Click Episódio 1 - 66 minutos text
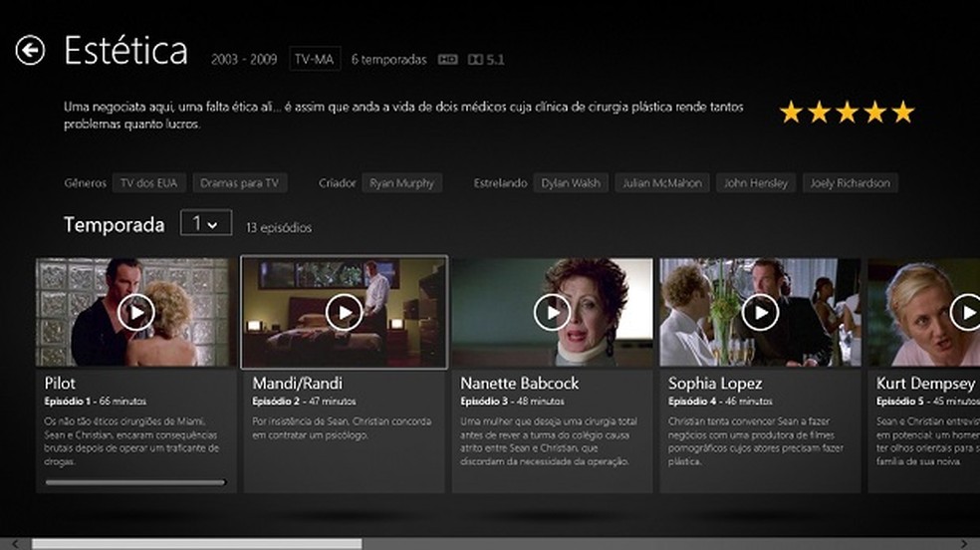The height and width of the screenshot is (550, 980). tap(95, 402)
